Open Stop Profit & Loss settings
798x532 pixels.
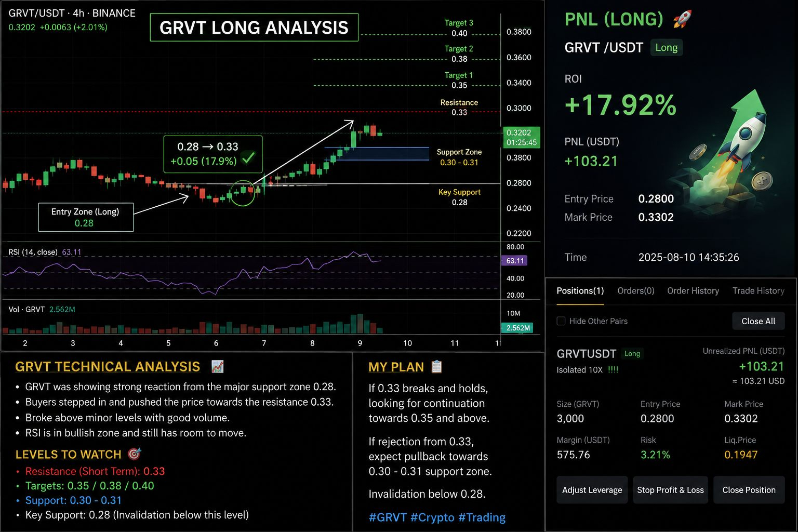670,490
